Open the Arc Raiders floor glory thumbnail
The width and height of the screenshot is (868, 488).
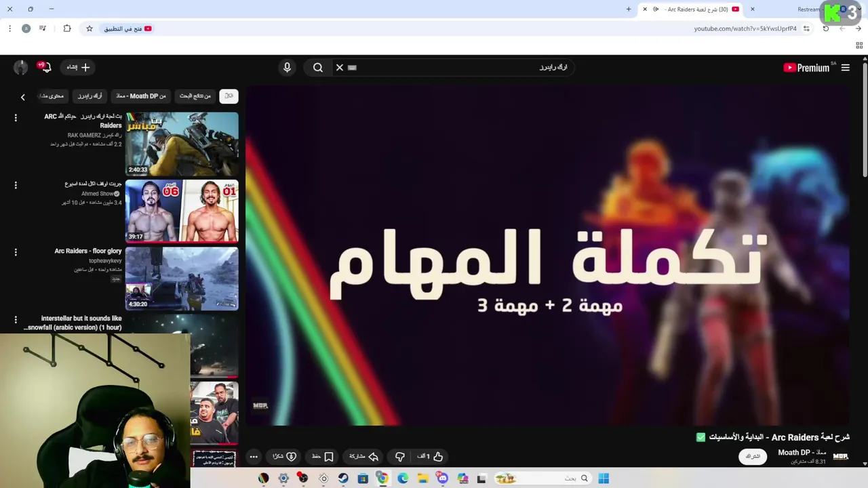pyautogui.click(x=182, y=278)
